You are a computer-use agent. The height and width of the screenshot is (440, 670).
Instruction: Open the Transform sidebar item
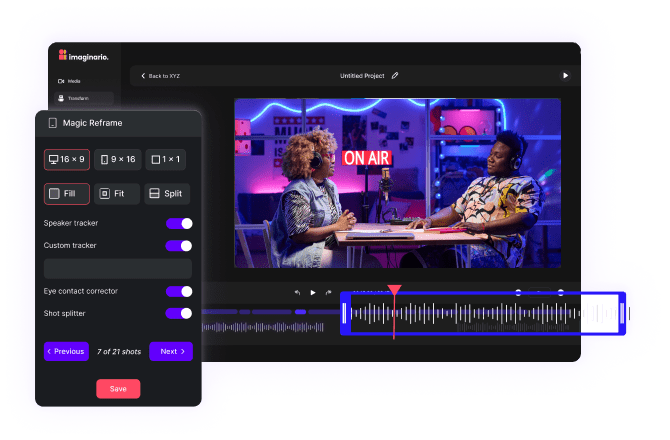point(84,98)
